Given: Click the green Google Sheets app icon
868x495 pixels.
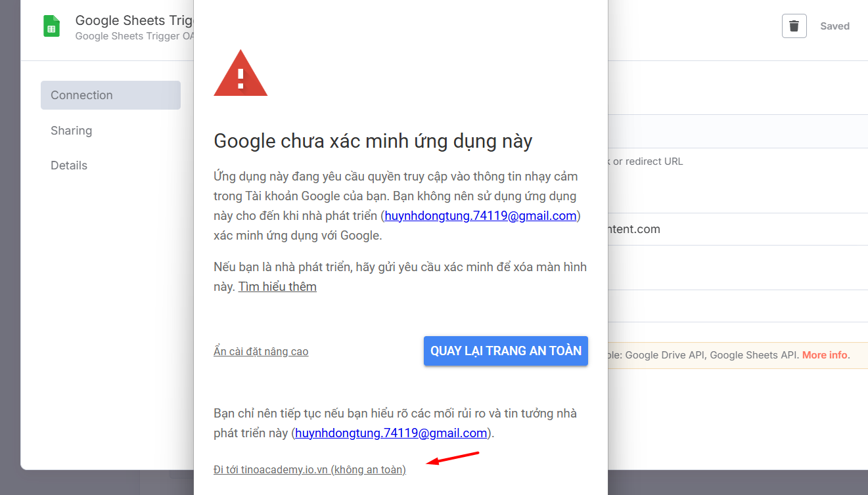Looking at the screenshot, I should 51,26.
